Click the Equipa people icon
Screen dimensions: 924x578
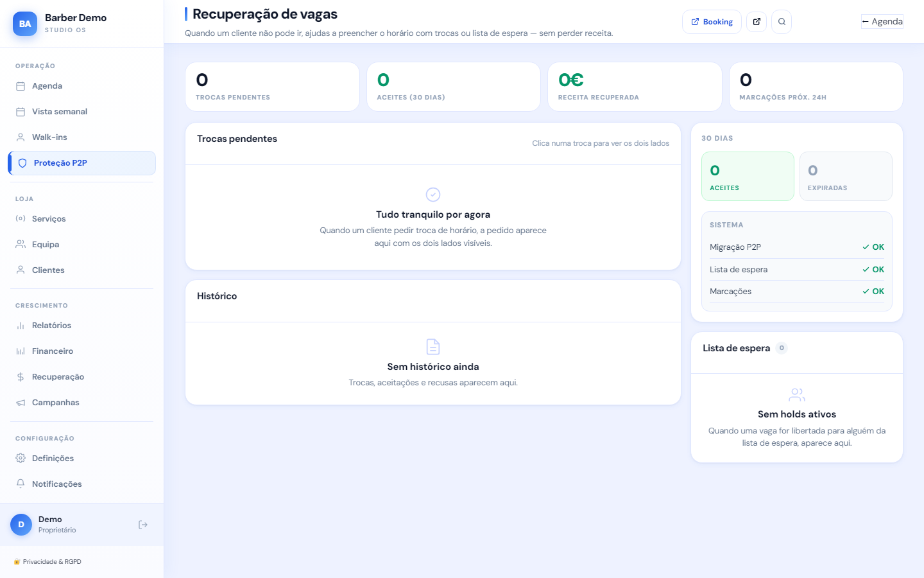[x=21, y=244]
